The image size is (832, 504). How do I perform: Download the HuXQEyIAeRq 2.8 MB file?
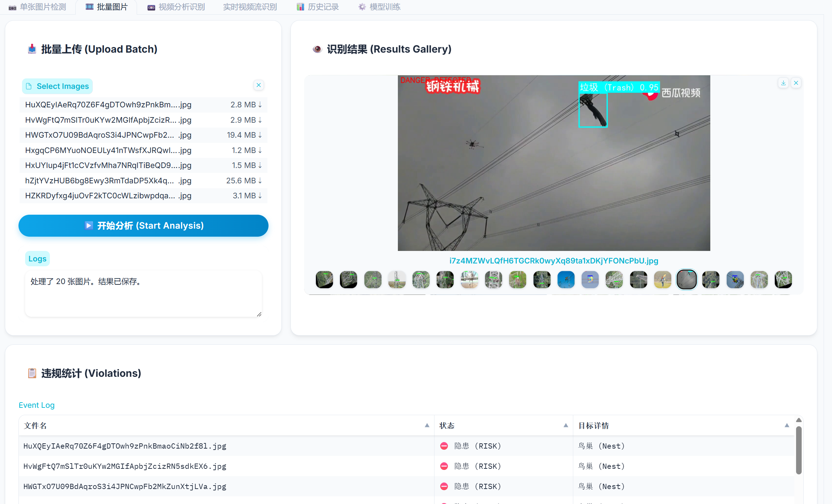(x=260, y=105)
